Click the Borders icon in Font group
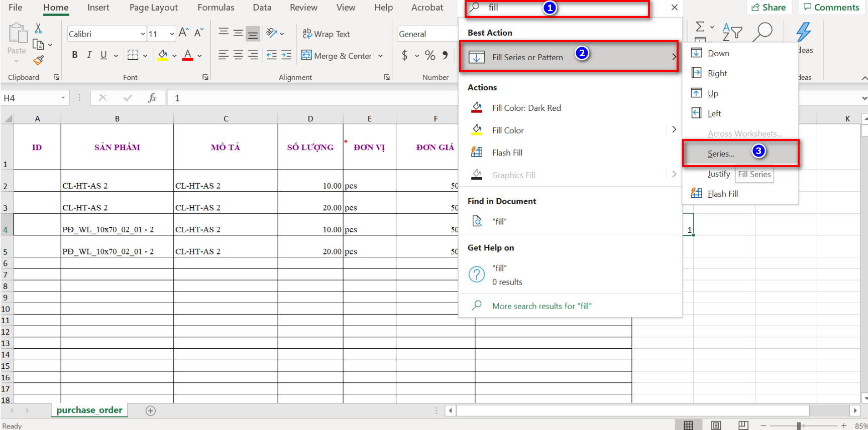 pos(133,55)
